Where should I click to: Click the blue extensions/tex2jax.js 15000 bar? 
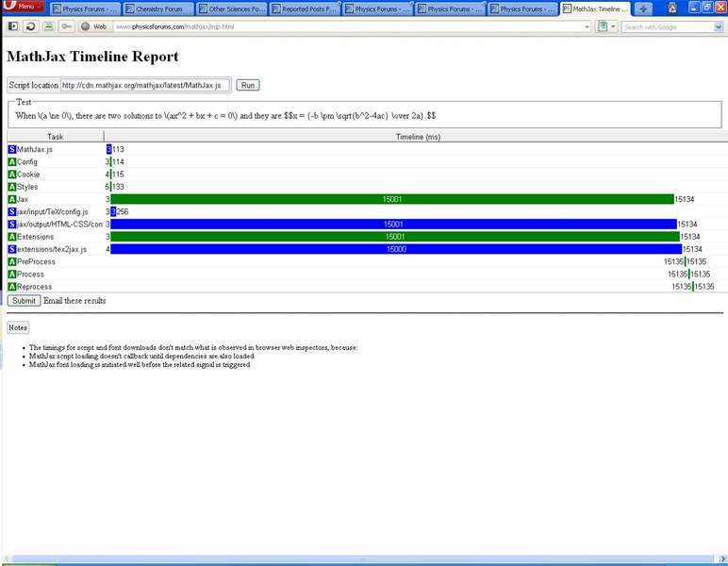pyautogui.click(x=396, y=249)
